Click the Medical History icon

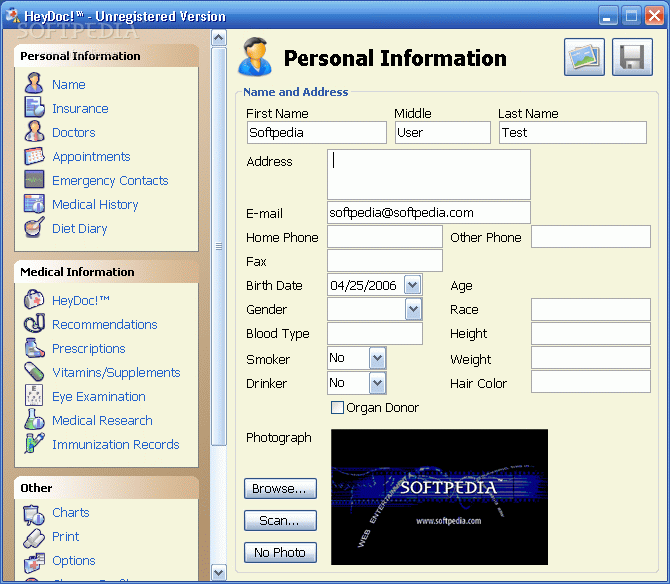pos(34,204)
